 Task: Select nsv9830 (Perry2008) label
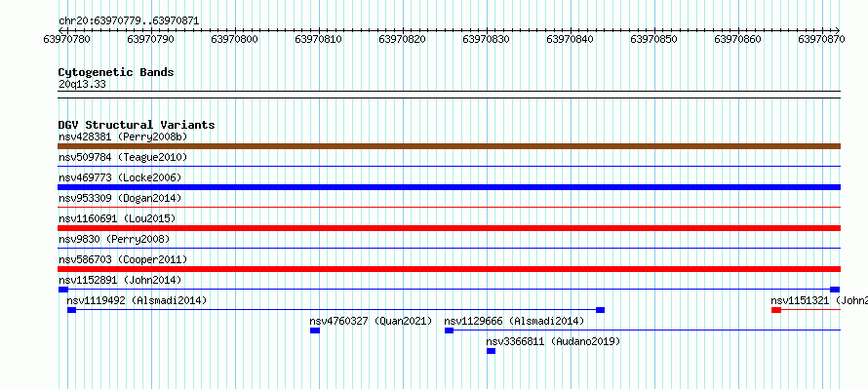pos(114,239)
